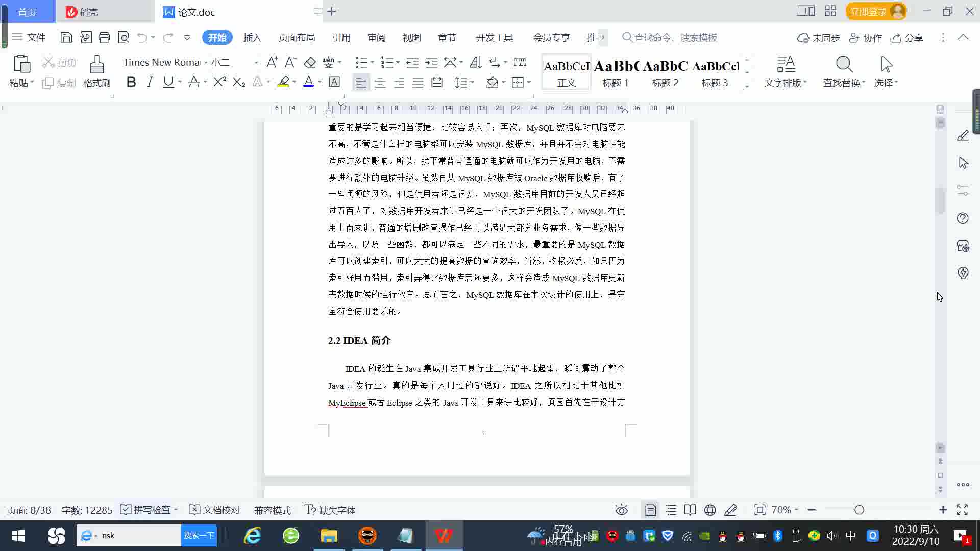
Task: Click the print icon in quick toolbar
Action: coord(104,37)
